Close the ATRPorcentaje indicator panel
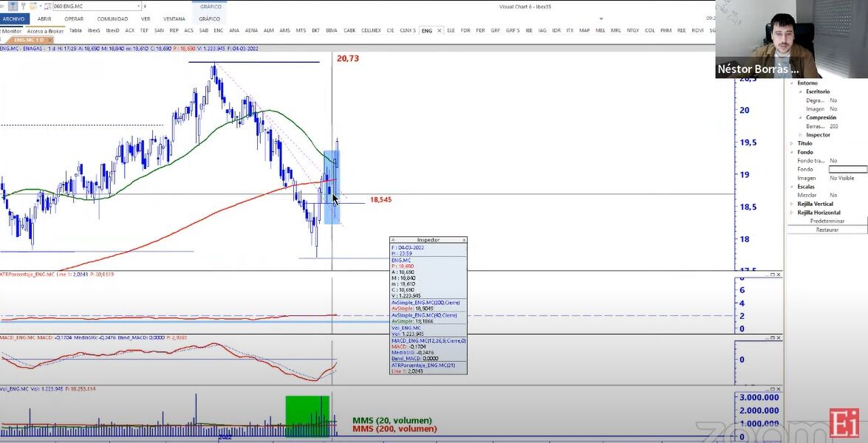This screenshot has width=868, height=443. tap(779, 275)
